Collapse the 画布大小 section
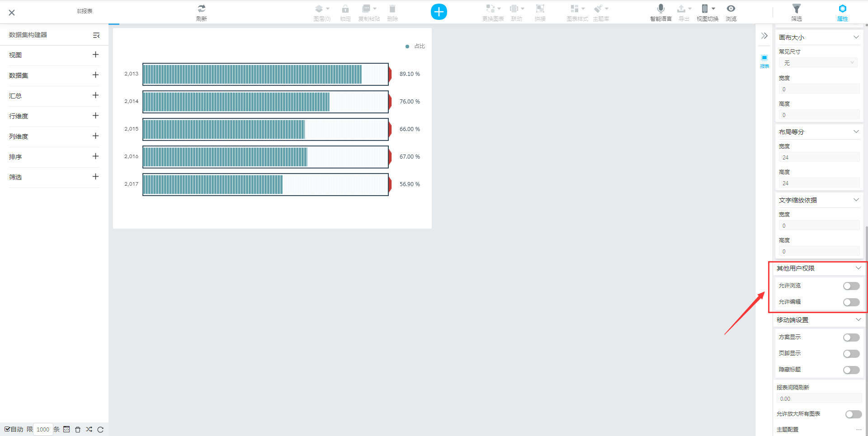 point(856,37)
